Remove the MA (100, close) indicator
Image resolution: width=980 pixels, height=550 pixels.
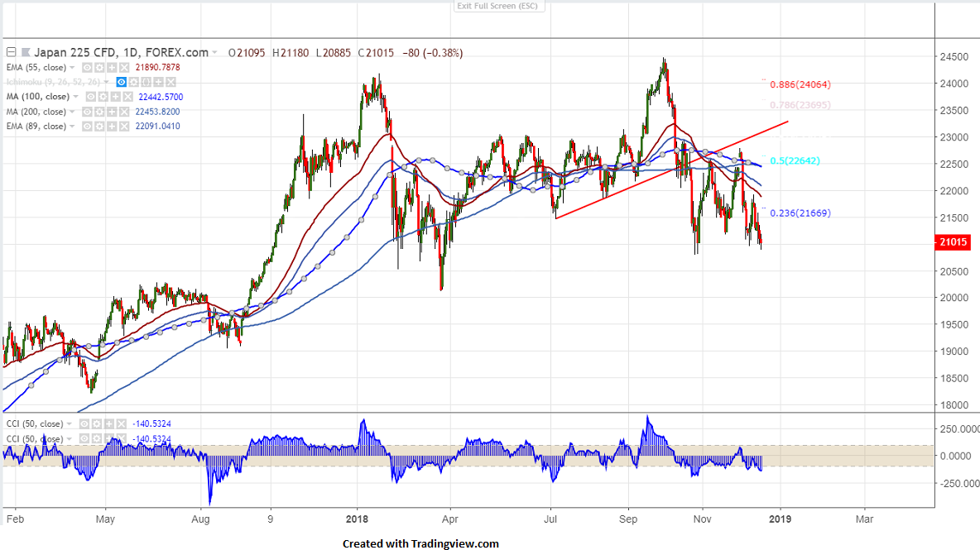pyautogui.click(x=127, y=97)
